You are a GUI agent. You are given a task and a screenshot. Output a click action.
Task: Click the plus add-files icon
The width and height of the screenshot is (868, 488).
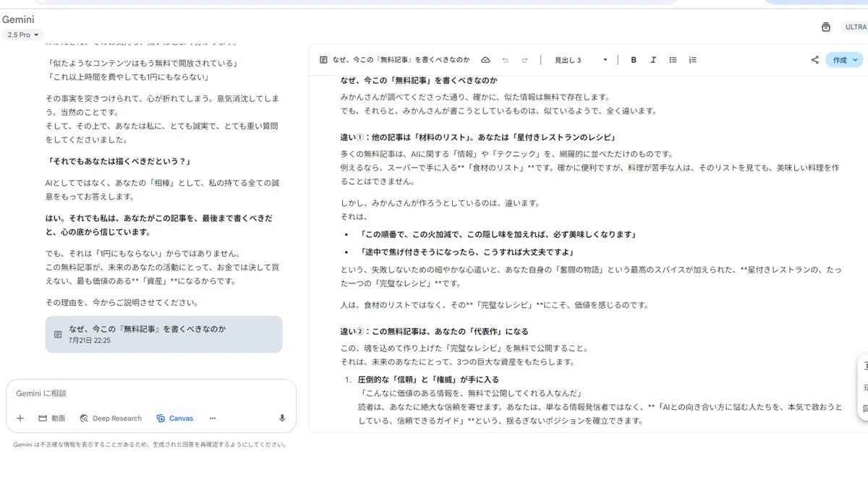[x=20, y=418]
